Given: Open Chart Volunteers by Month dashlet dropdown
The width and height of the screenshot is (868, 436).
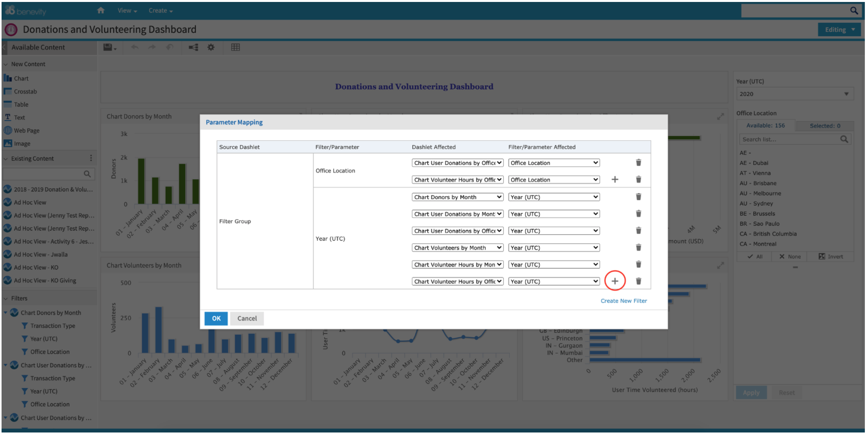Looking at the screenshot, I should (457, 248).
